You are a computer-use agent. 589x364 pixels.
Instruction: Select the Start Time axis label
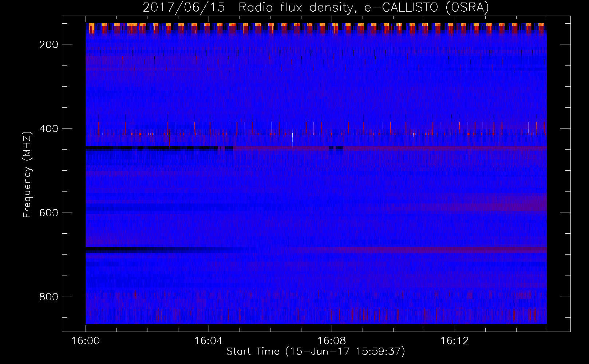[316, 352]
